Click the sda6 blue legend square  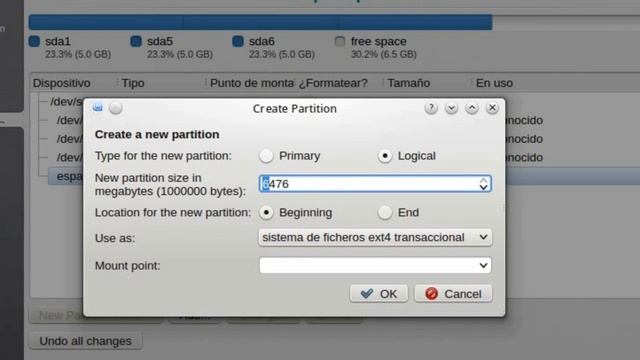[238, 41]
